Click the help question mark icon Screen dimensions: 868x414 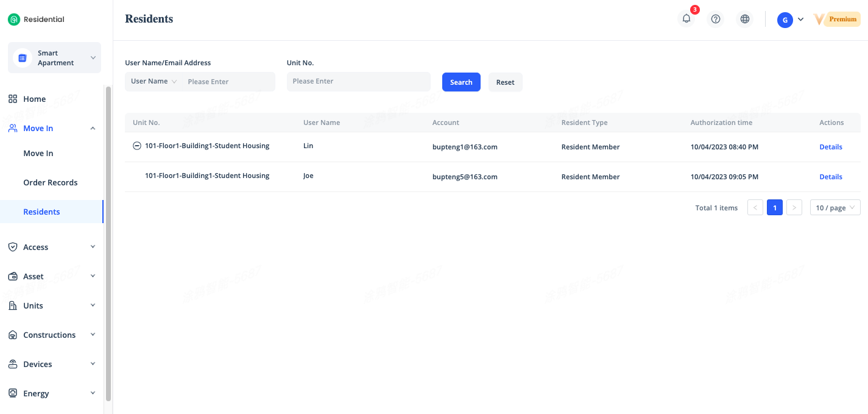[x=716, y=19]
